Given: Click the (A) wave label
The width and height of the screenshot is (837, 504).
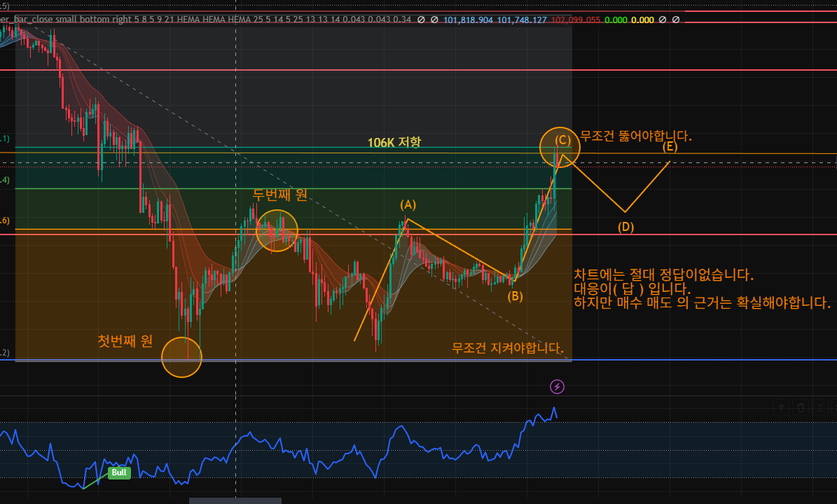Looking at the screenshot, I should coord(408,204).
